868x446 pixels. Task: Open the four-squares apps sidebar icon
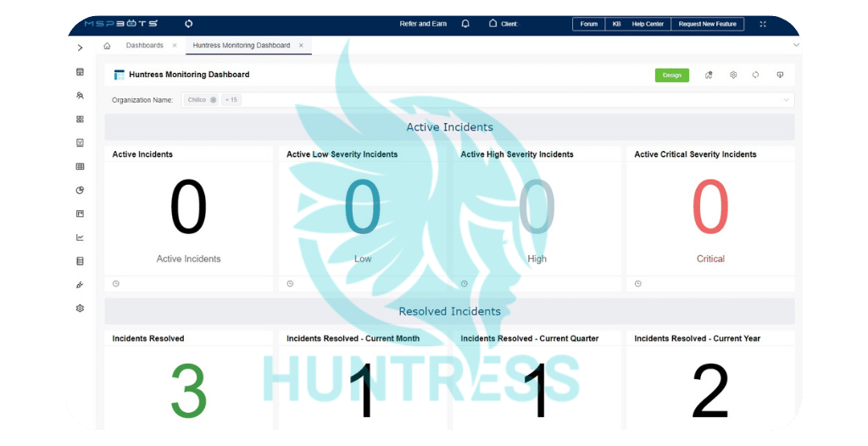[80, 119]
